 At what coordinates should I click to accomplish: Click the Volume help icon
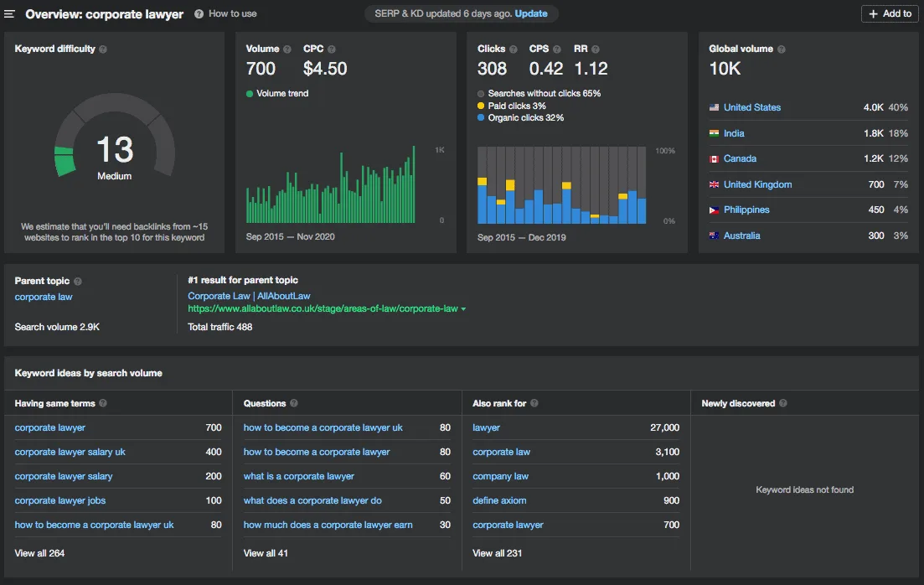tap(287, 49)
